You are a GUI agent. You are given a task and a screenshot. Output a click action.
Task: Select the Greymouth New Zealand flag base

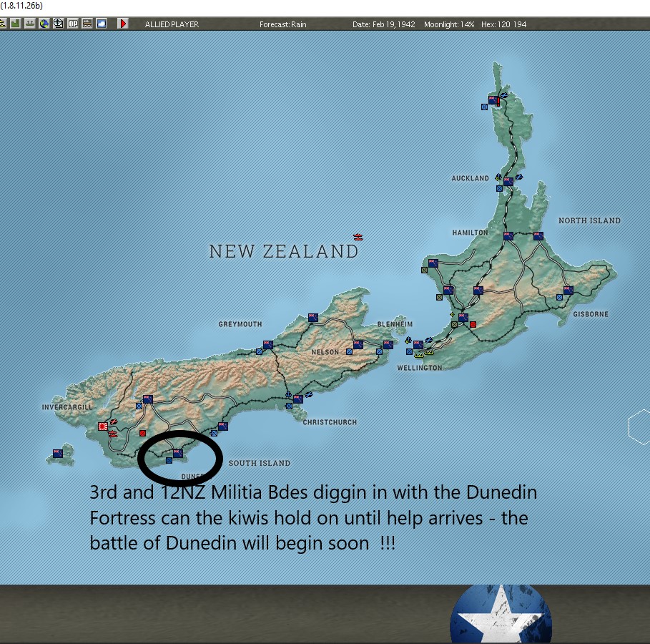point(268,344)
